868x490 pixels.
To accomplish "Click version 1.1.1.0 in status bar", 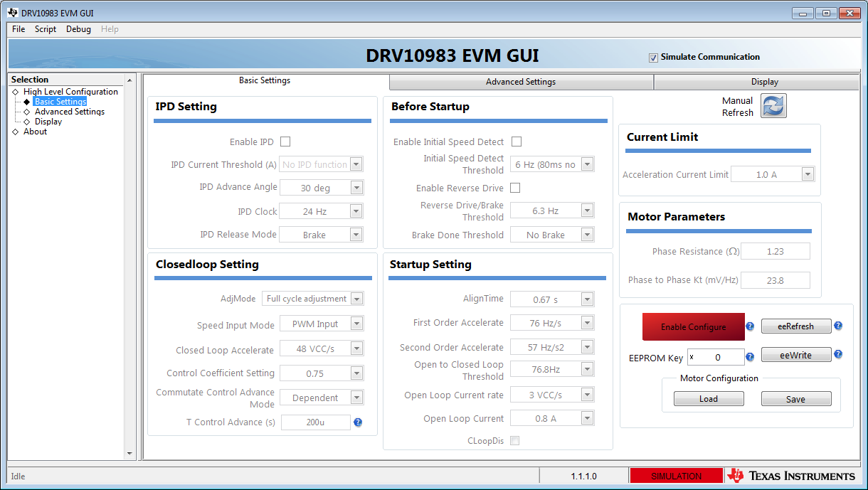I will (x=583, y=476).
